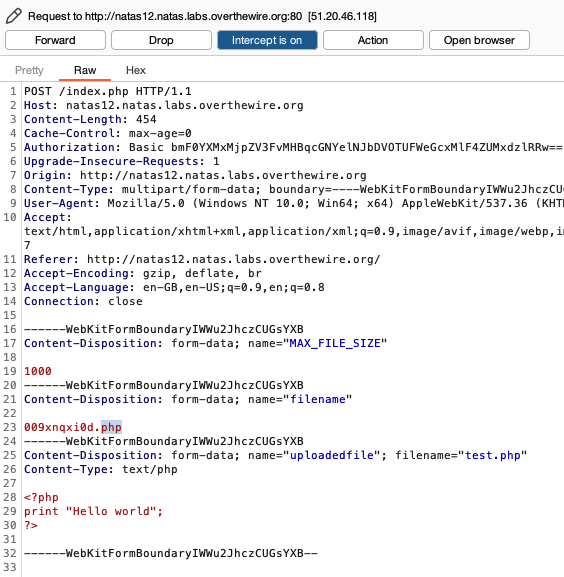Screen dimensions: 564x577
Task: Click the Cache-Control max-age=0 line
Action: click(108, 133)
